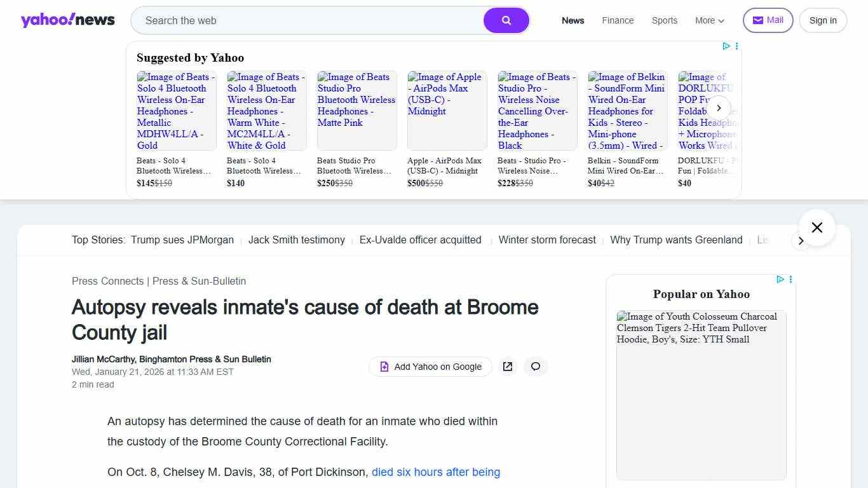Viewport: 868px width, 488px height.
Task: Show more top stories with right arrow
Action: pos(801,241)
